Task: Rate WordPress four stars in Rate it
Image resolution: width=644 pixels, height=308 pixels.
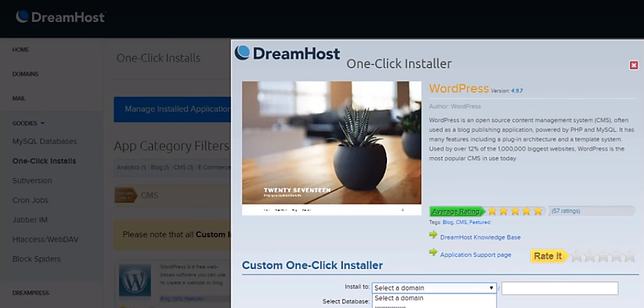Action: 616,256
